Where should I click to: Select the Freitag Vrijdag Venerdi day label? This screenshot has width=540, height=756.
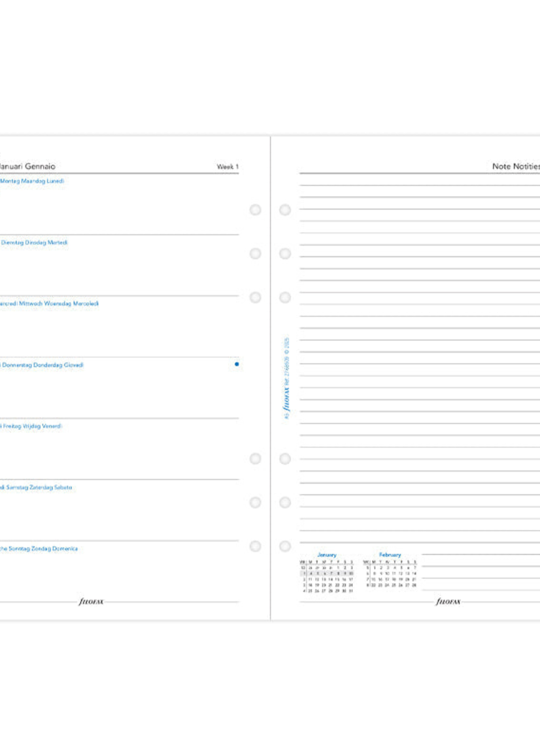point(31,426)
